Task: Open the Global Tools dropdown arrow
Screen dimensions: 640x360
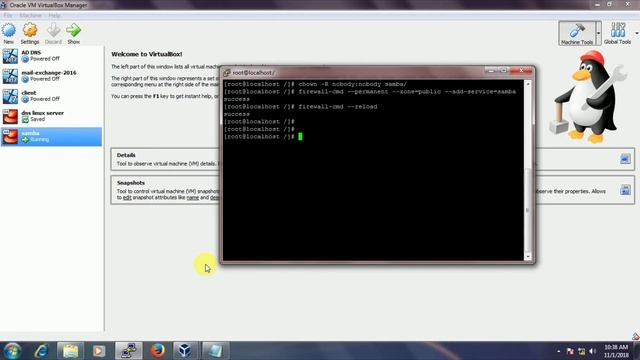Action: click(x=637, y=33)
